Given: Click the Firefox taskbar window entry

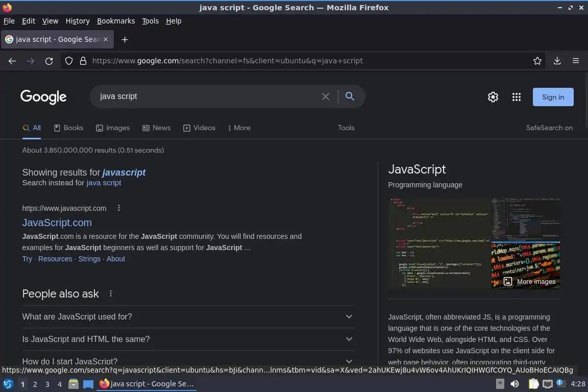Looking at the screenshot, I should click(x=146, y=384).
